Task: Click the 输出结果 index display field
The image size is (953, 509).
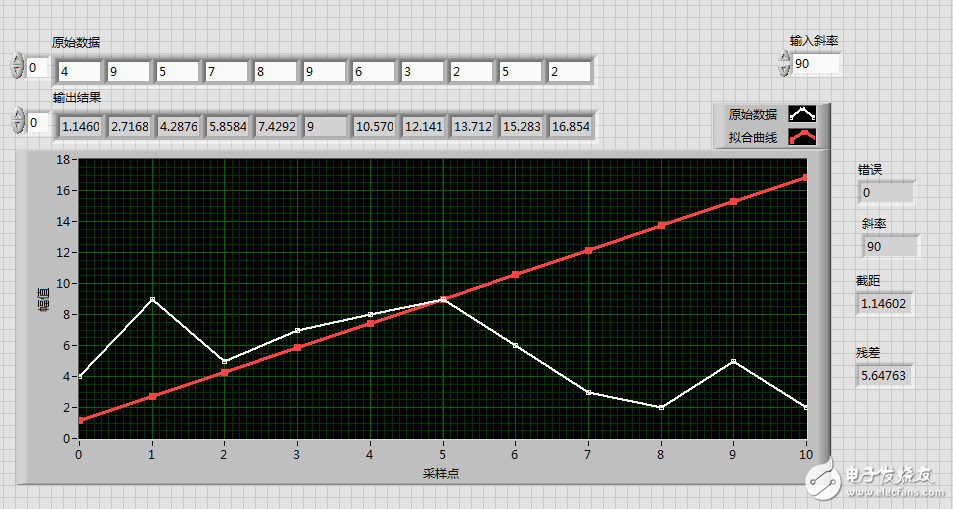Action: tap(37, 123)
